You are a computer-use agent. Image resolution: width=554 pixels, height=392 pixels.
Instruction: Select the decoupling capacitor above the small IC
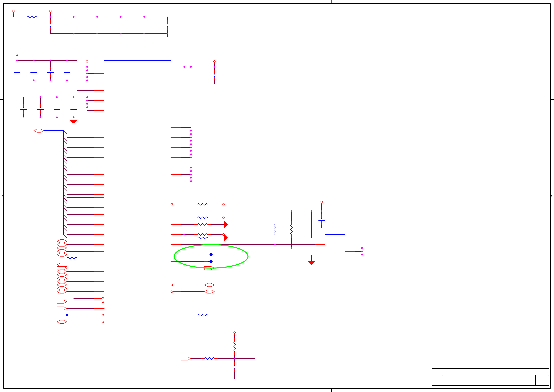click(321, 220)
